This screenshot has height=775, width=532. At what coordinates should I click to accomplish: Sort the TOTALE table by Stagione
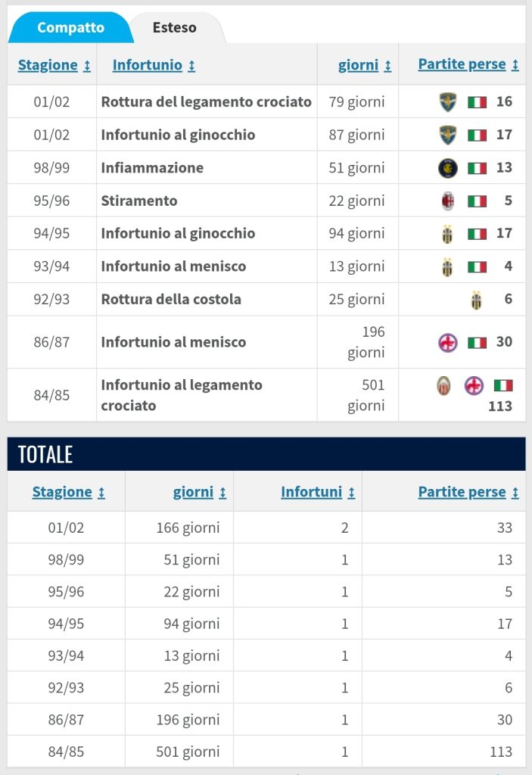click(x=68, y=492)
